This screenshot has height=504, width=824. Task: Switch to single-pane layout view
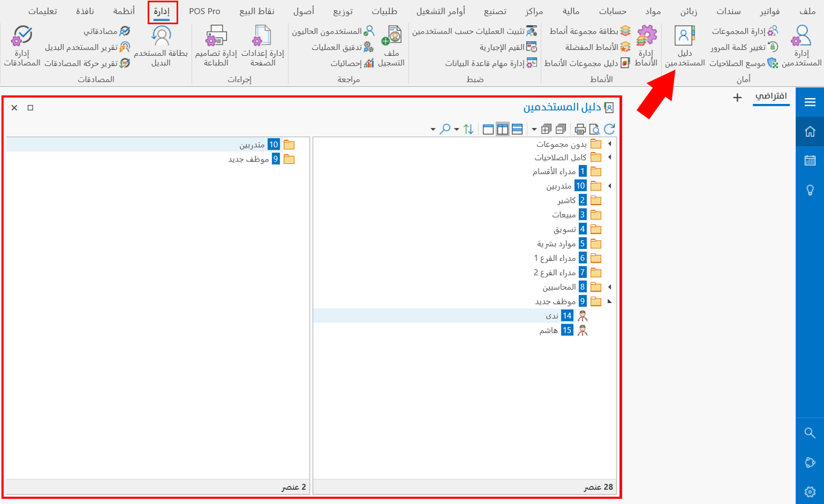tap(488, 129)
